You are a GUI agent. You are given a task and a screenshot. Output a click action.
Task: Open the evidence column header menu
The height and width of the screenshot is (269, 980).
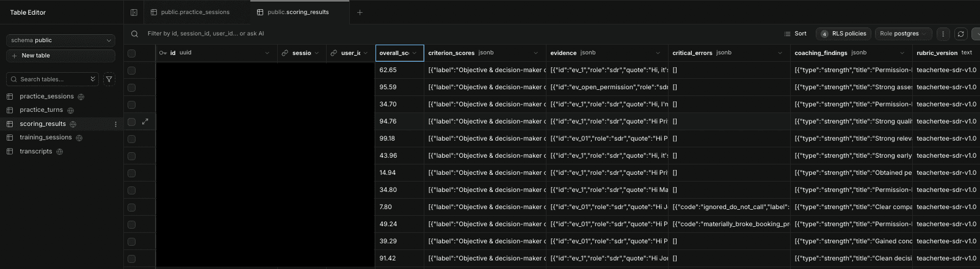tap(658, 53)
